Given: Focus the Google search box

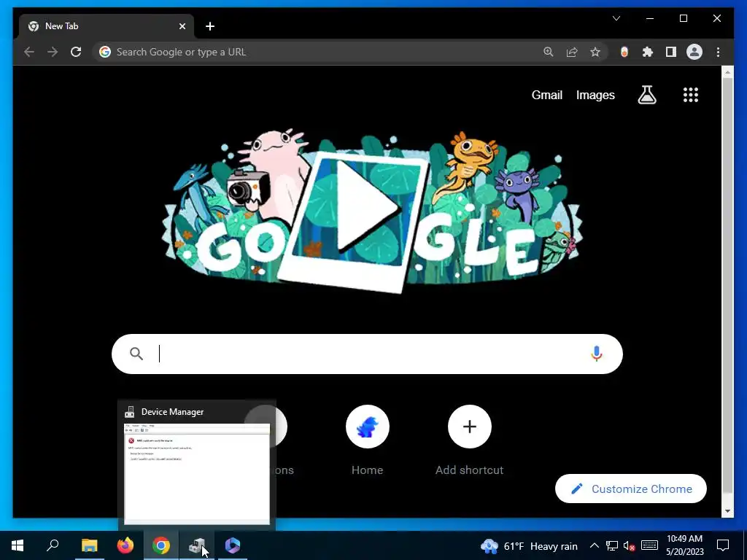Looking at the screenshot, I should pos(367,354).
